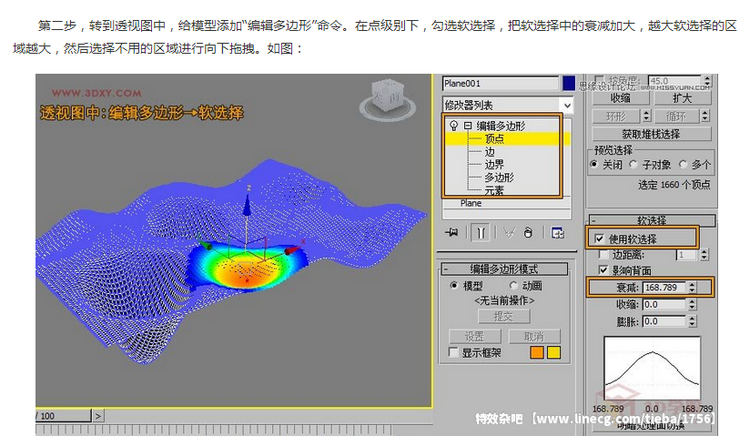Toggle 影响背面 checkbox
Image resolution: width=750 pixels, height=436 pixels.
604,270
